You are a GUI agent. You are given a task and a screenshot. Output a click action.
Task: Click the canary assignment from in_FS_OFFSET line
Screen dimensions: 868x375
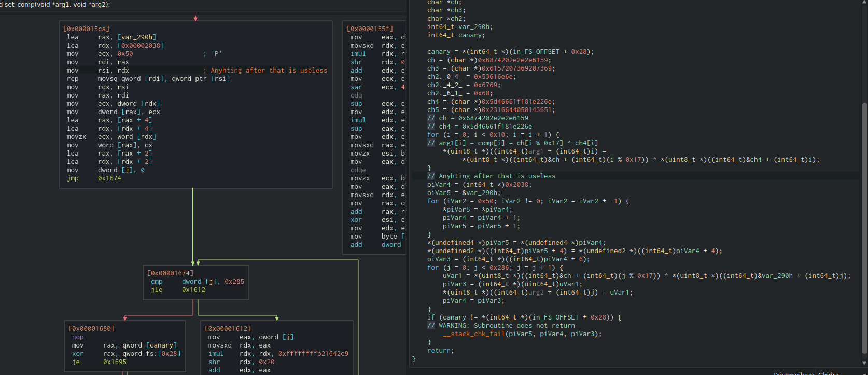pyautogui.click(x=511, y=52)
